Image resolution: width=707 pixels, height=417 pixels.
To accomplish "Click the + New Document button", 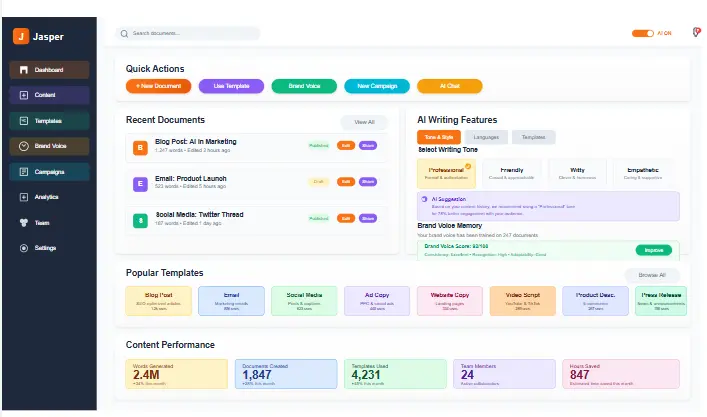I will [158, 86].
